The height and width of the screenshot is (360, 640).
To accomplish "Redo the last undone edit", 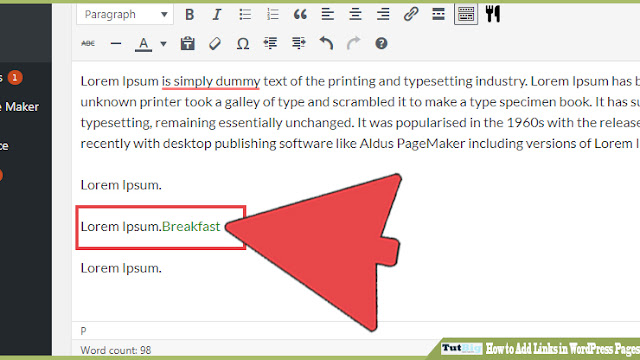I will coord(353,43).
